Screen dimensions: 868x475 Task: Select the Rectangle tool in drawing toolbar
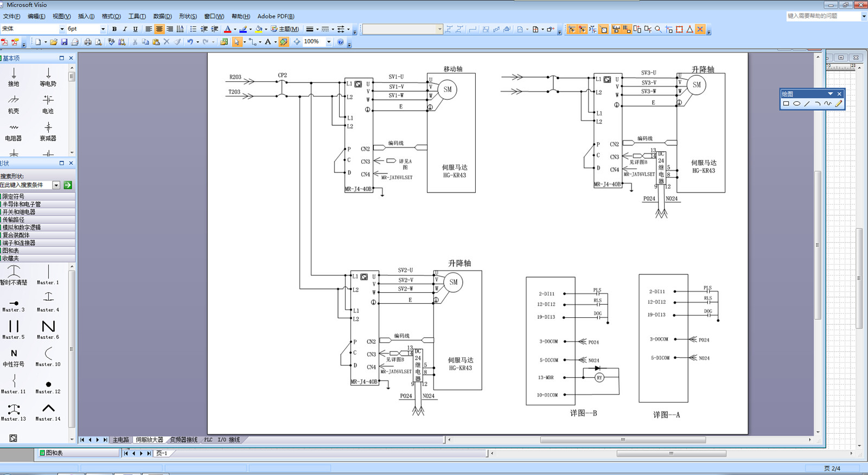pos(786,104)
